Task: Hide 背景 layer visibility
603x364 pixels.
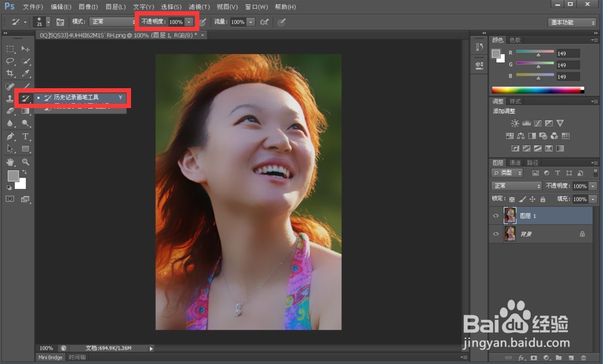Action: tap(496, 234)
